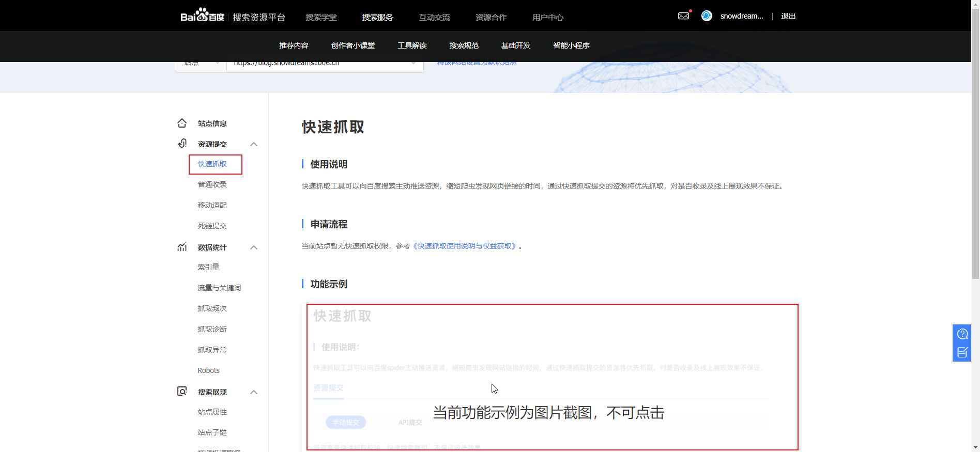Screen dimensions: 980x452
Task: Open the 用户中心 top navigation menu
Action: [x=547, y=17]
